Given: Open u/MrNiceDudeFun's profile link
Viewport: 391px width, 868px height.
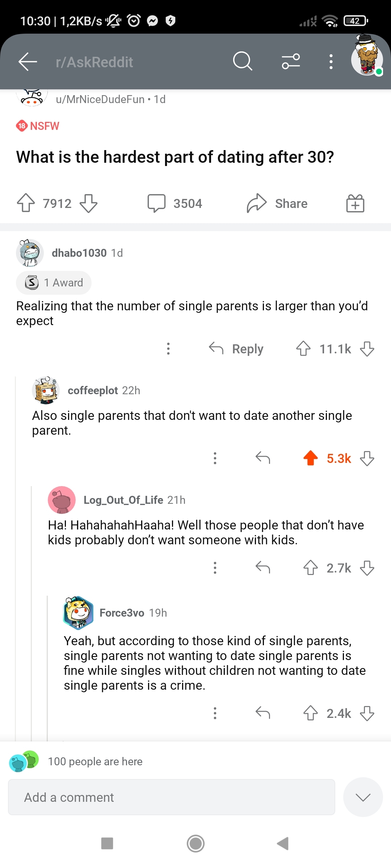Looking at the screenshot, I should coord(100,99).
